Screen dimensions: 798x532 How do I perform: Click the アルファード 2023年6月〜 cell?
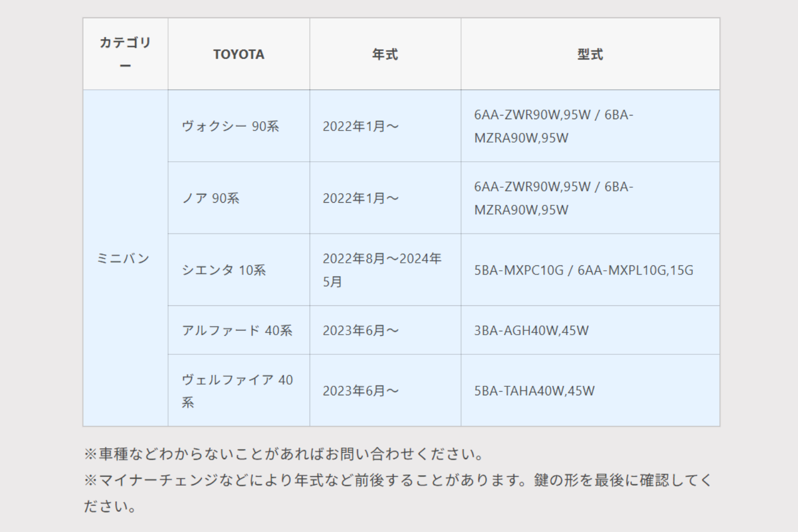pyautogui.click(x=385, y=330)
